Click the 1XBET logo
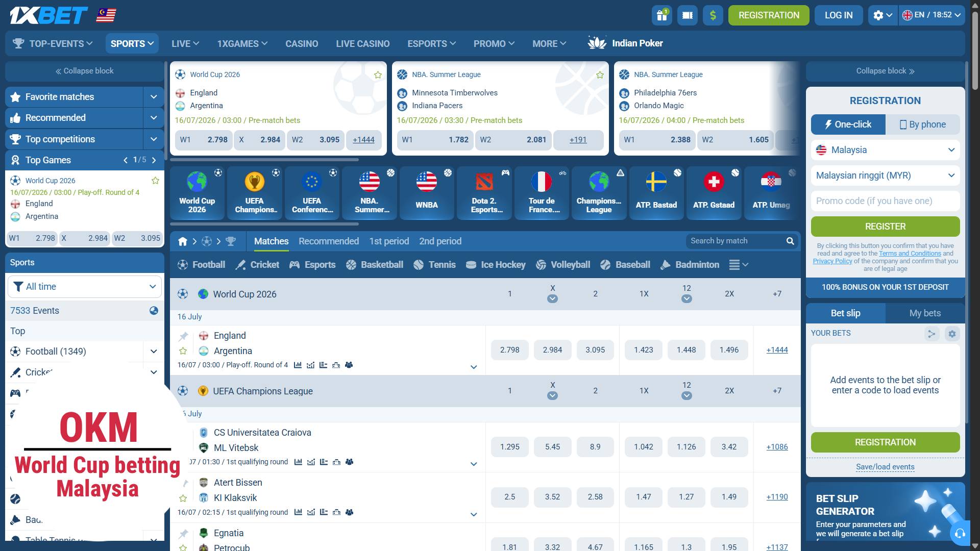980x551 pixels. click(48, 15)
